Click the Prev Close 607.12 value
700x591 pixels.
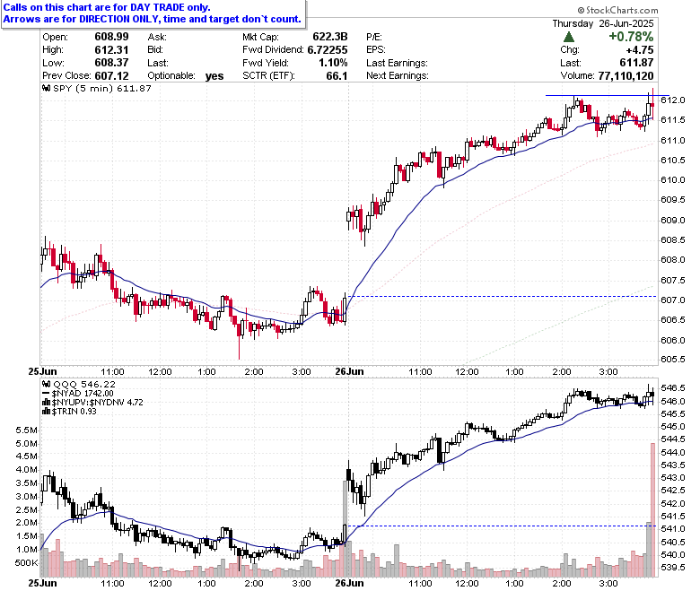[x=111, y=76]
